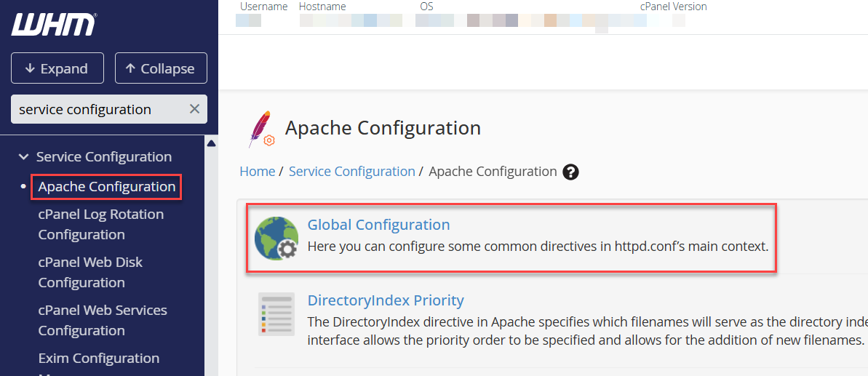The image size is (868, 376).
Task: Click the Username header label
Action: (264, 7)
